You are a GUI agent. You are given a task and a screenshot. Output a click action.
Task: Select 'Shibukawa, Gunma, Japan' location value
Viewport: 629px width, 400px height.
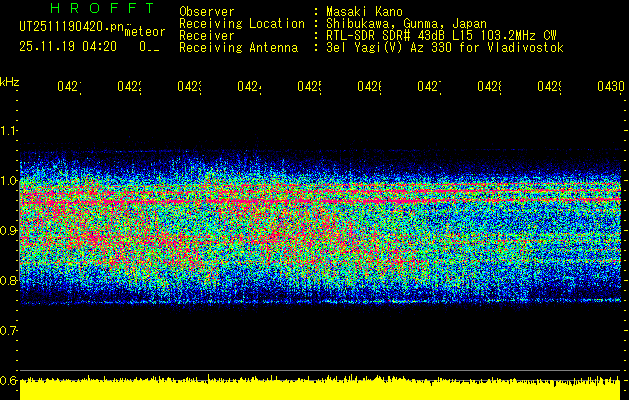click(x=406, y=24)
